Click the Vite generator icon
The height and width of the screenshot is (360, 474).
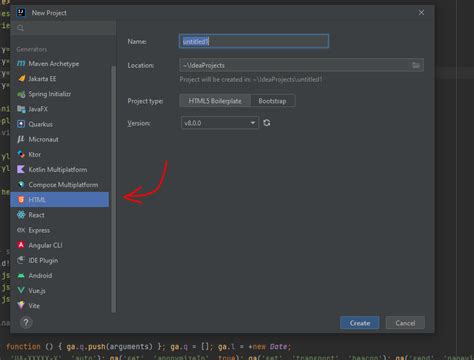click(x=21, y=305)
